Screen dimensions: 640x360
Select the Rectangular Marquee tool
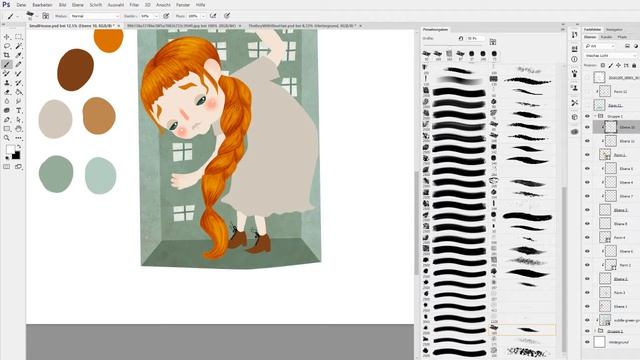pyautogui.click(x=18, y=37)
